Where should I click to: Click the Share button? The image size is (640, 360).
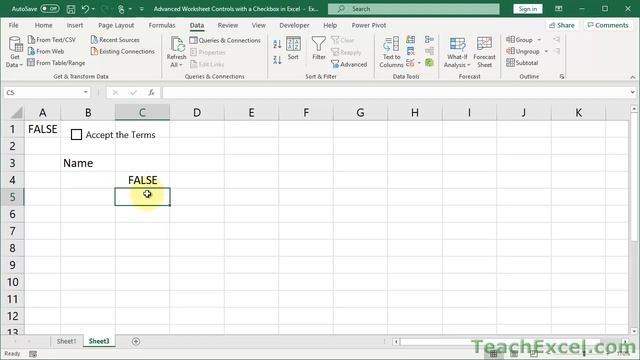(x=562, y=25)
